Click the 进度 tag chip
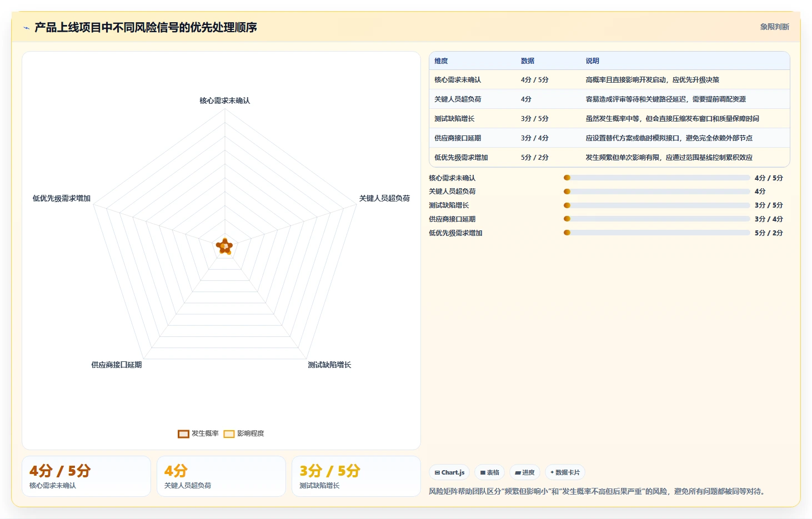Screen dimensions: 812x519 [x=524, y=472]
